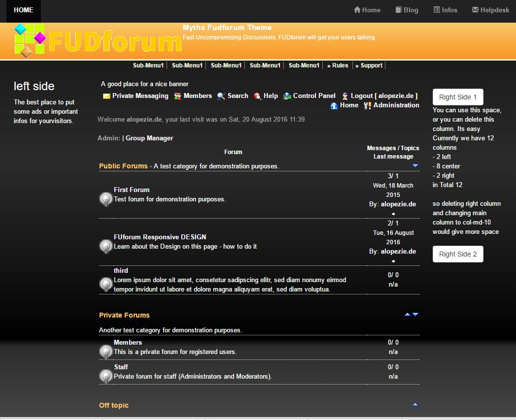The width and height of the screenshot is (516, 420).
Task: Open the Rules sub-menu item
Action: point(338,65)
